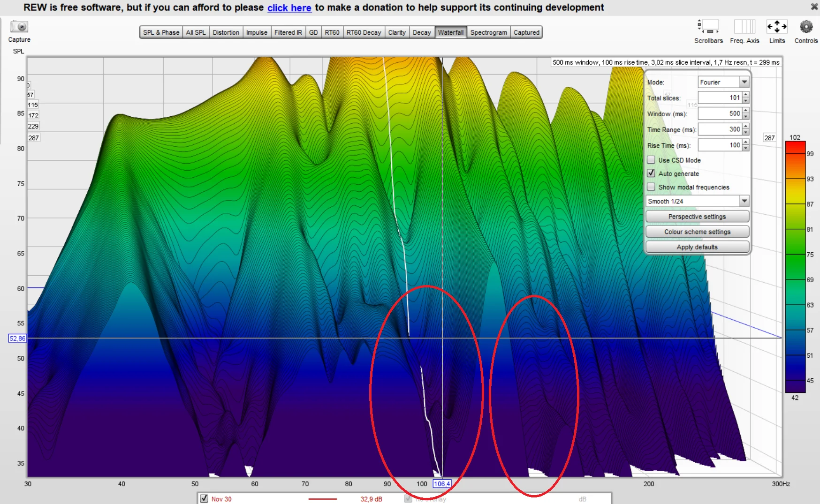
Task: Click the Window (ms) value field
Action: pyautogui.click(x=720, y=113)
